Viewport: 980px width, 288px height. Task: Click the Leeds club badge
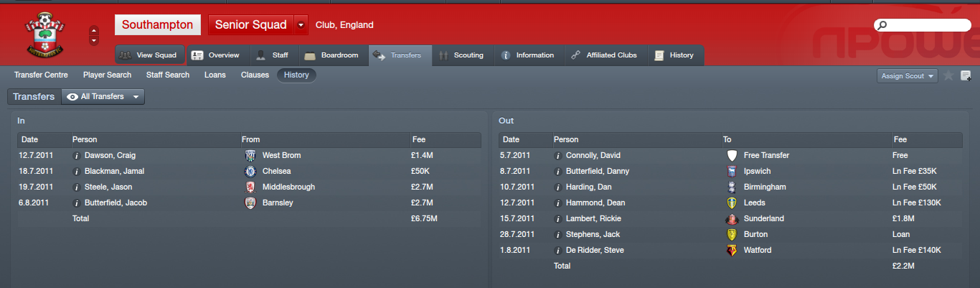point(732,203)
